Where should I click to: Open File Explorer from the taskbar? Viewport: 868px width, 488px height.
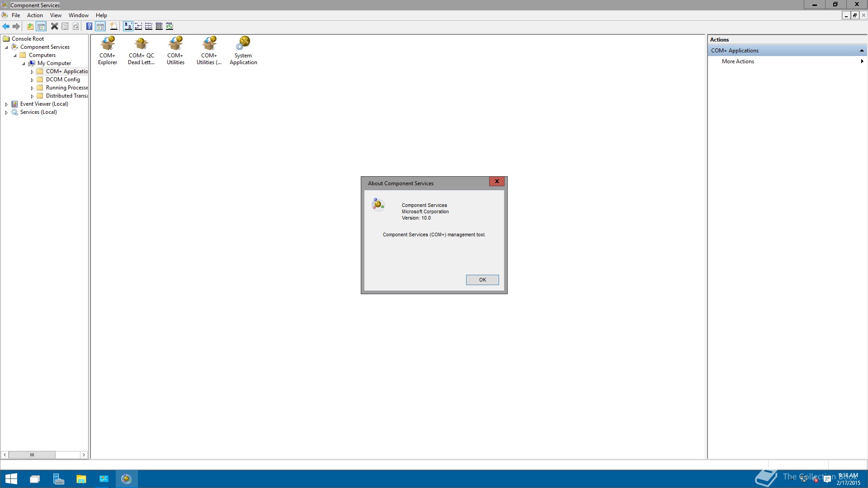click(x=81, y=479)
